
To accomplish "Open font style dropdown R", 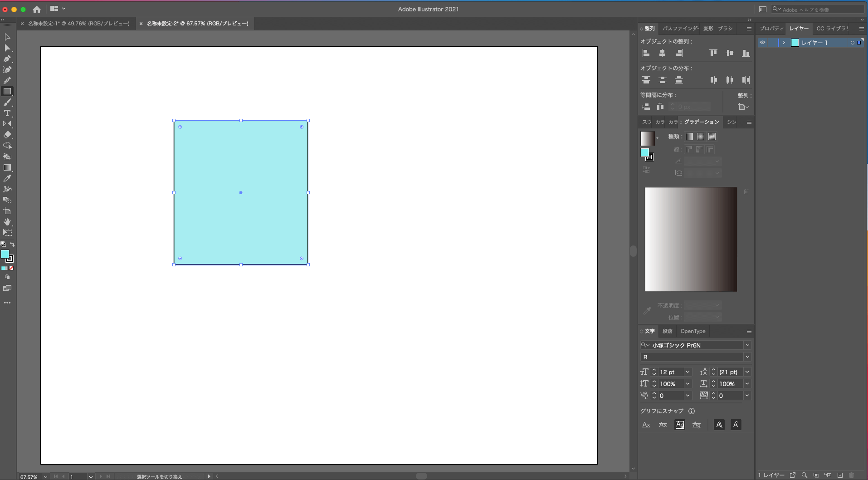I will [747, 357].
